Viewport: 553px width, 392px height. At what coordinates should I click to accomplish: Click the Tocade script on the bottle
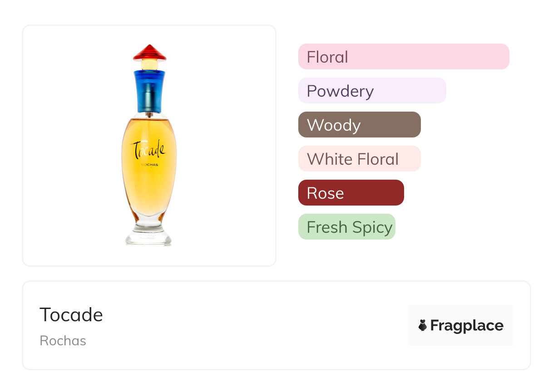(x=148, y=149)
